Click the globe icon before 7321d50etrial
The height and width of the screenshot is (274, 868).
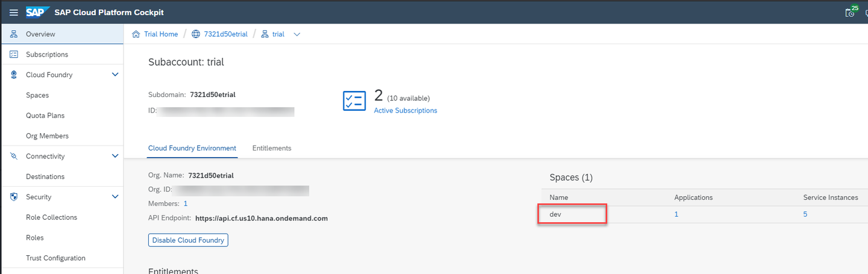(196, 34)
